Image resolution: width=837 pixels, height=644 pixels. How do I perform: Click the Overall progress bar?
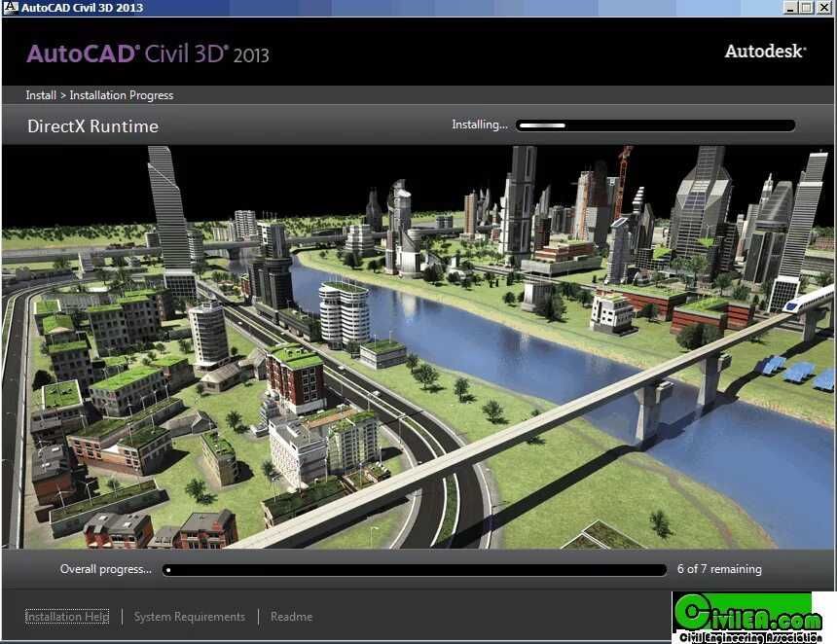coord(415,570)
